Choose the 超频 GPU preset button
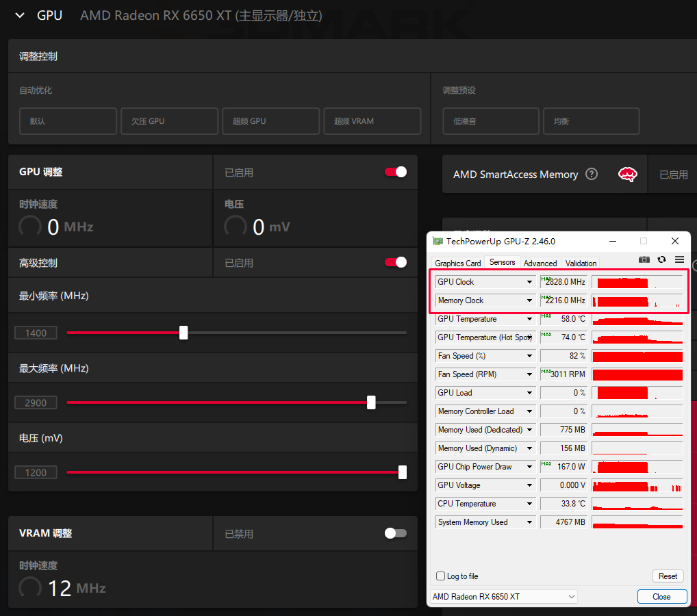 [270, 121]
